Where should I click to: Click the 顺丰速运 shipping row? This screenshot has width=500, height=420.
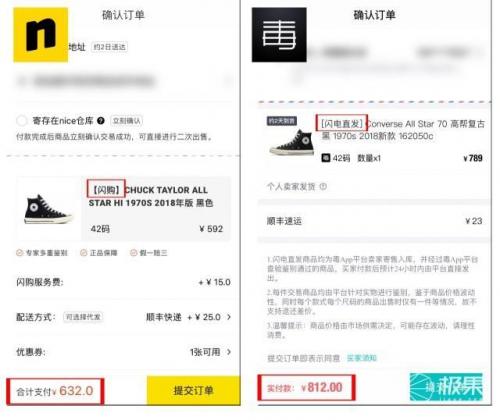[x=374, y=221]
